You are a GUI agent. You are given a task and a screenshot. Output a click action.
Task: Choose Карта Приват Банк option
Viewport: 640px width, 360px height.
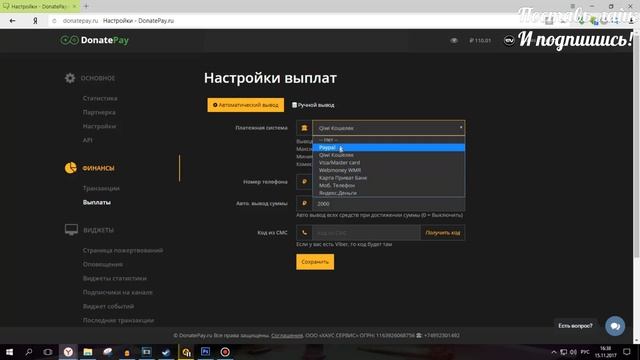(389, 178)
